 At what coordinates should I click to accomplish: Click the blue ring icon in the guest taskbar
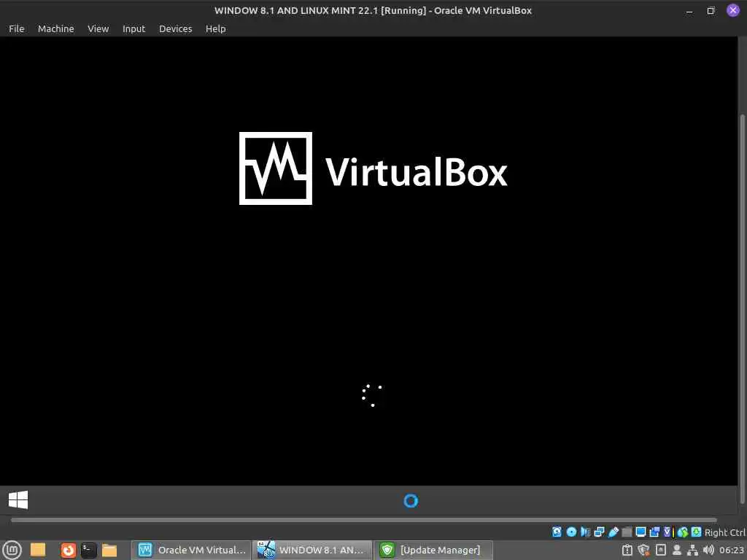coord(411,500)
